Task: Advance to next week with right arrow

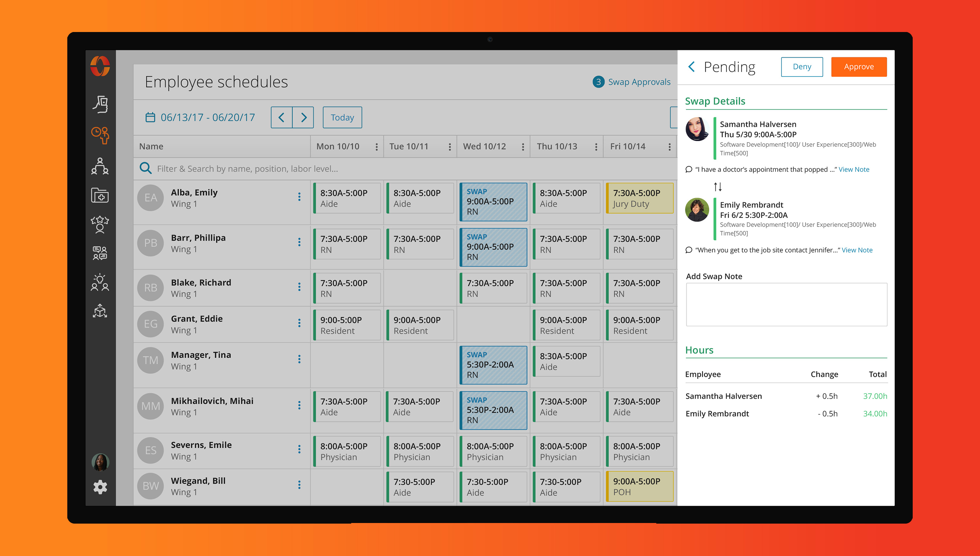Action: (303, 117)
